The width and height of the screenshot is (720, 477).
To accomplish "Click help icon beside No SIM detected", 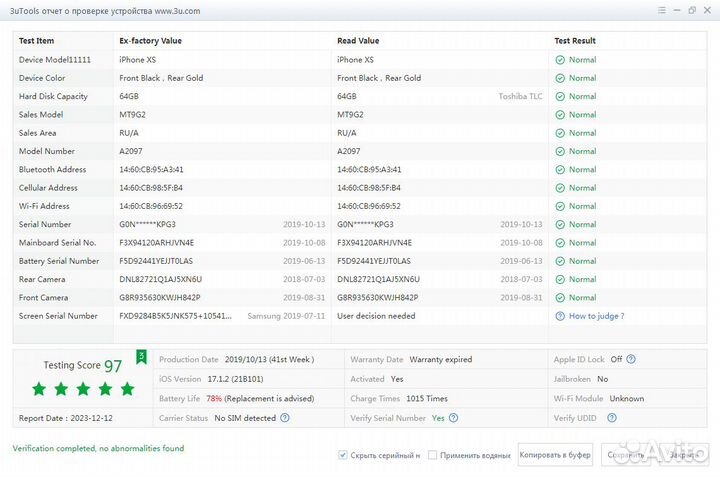I will (285, 418).
